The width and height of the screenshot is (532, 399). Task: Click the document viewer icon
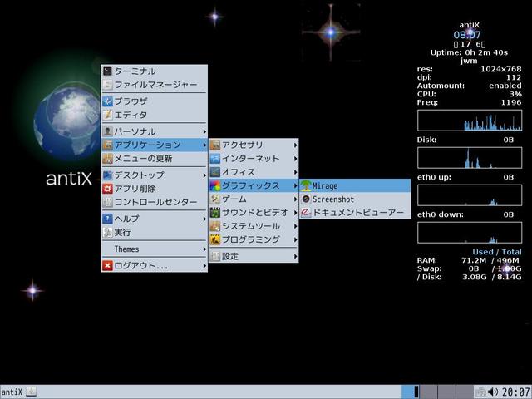click(x=306, y=213)
